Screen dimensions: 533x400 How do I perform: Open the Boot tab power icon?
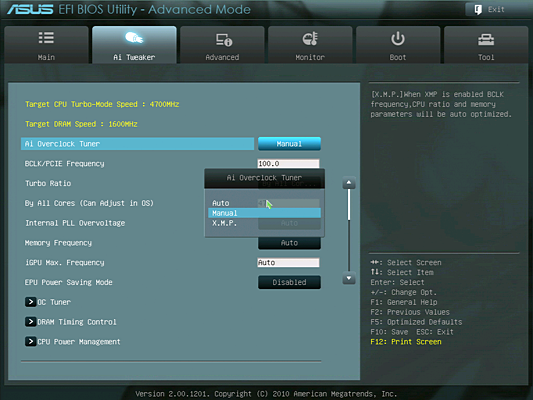coord(398,39)
